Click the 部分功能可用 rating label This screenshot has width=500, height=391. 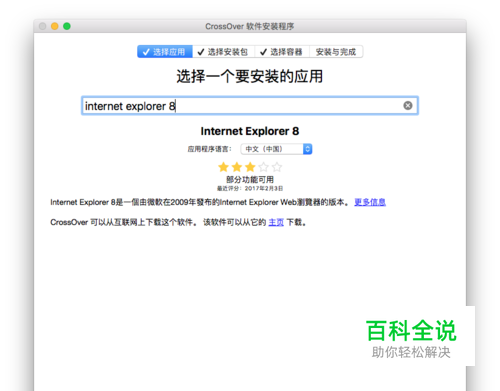click(250, 180)
